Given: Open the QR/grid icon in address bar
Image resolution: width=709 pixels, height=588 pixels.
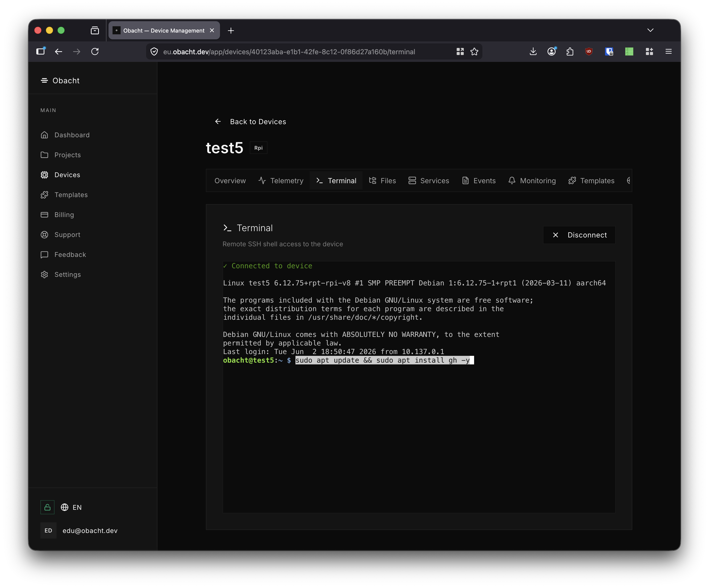Looking at the screenshot, I should pyautogui.click(x=460, y=52).
